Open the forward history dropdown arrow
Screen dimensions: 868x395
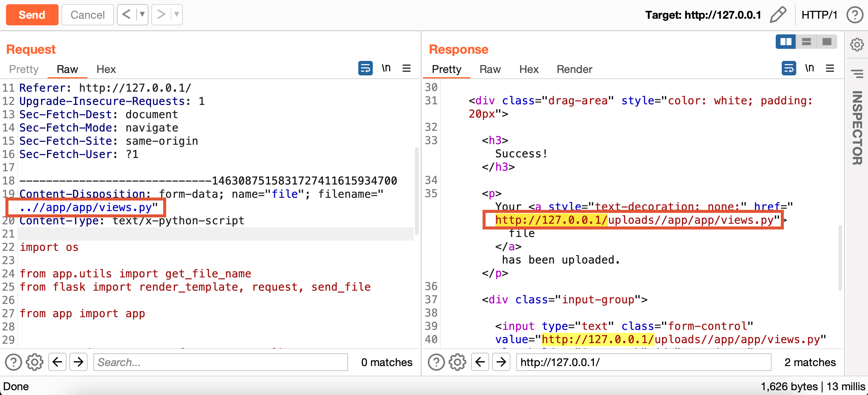click(176, 14)
